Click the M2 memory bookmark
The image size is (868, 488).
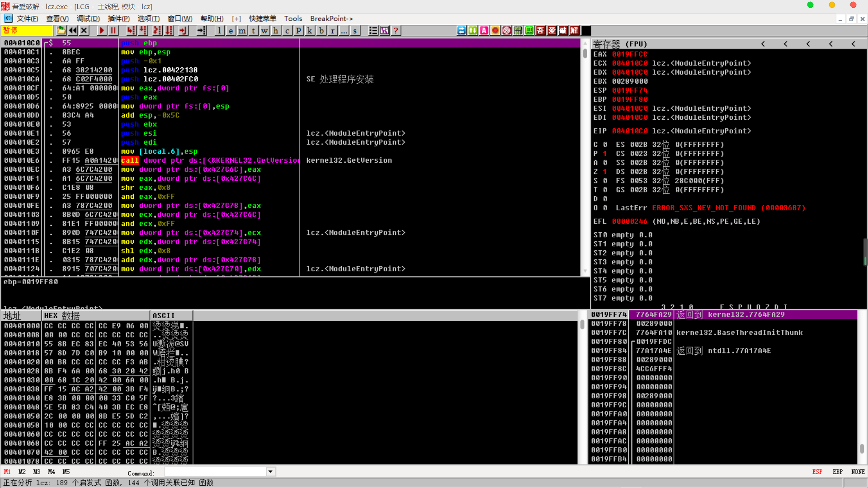(22, 472)
